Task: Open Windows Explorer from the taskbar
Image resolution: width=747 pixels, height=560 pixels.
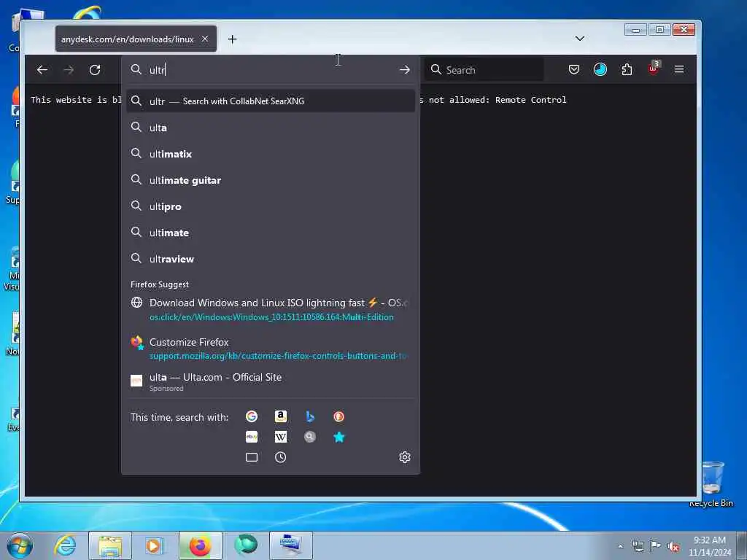Action: point(110,545)
